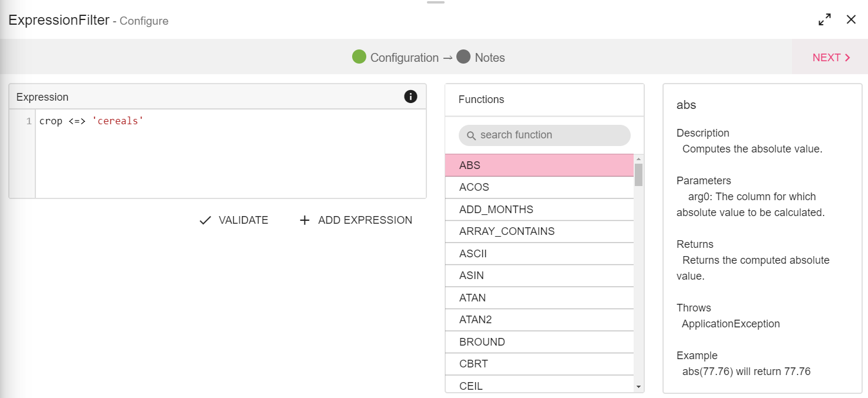Select the ATAN2 function entry
Viewport: 868px width, 398px height.
[x=539, y=320]
